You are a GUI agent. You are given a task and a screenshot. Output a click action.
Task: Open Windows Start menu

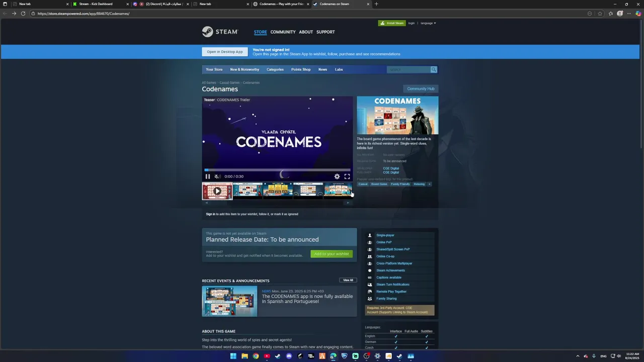pos(233,356)
